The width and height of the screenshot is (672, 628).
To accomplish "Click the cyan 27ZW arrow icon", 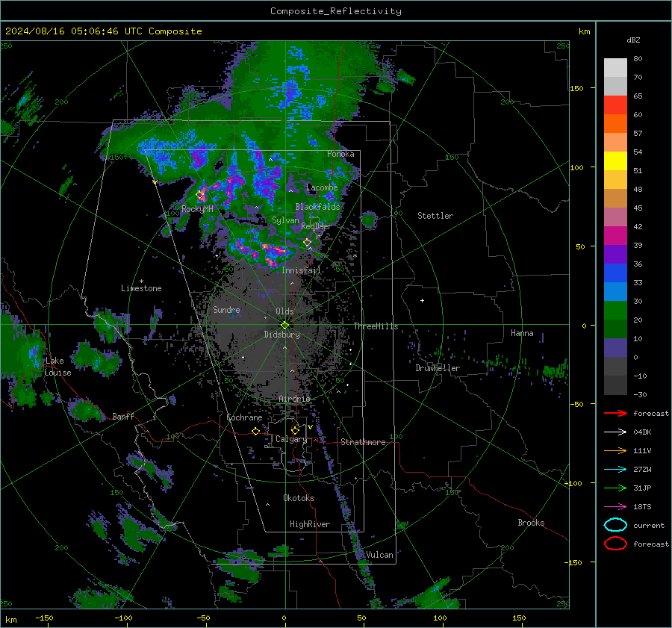I will (615, 470).
